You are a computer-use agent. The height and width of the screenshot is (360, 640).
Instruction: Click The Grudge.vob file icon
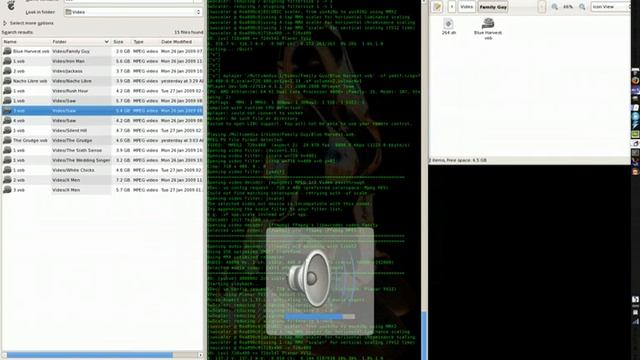[x=7, y=140]
